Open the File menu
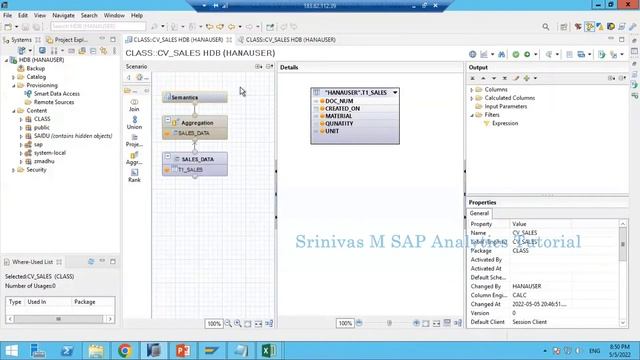The width and height of the screenshot is (640, 360). pyautogui.click(x=7, y=16)
